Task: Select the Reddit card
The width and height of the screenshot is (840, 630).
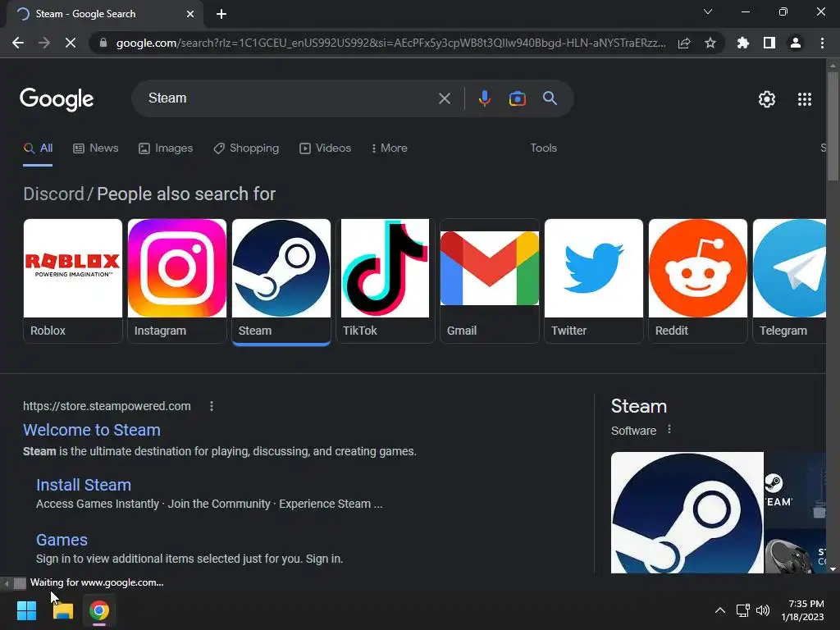Action: [x=697, y=281]
